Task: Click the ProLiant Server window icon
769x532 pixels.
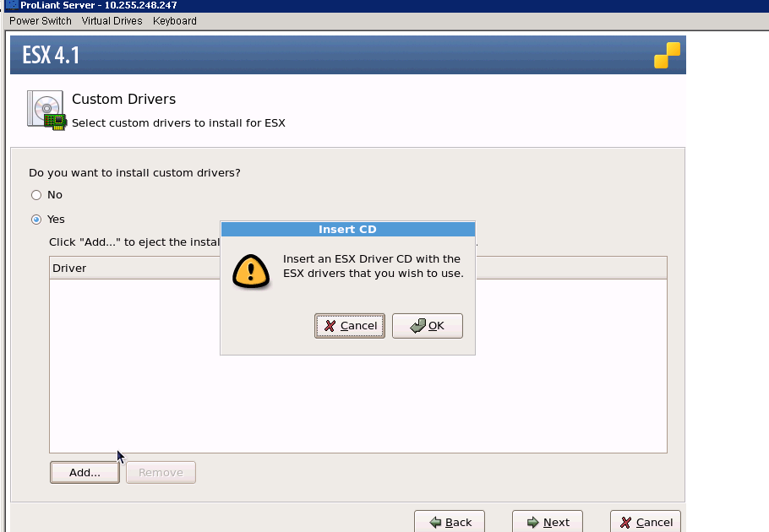Action: pyautogui.click(x=11, y=5)
